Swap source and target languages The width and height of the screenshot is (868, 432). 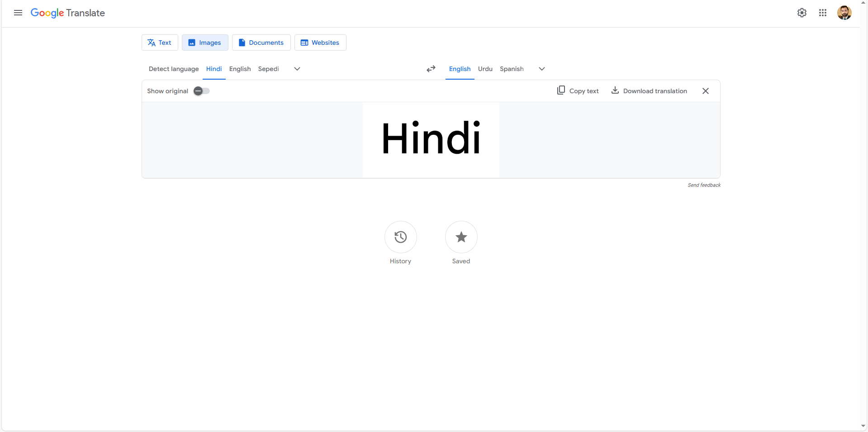point(430,69)
